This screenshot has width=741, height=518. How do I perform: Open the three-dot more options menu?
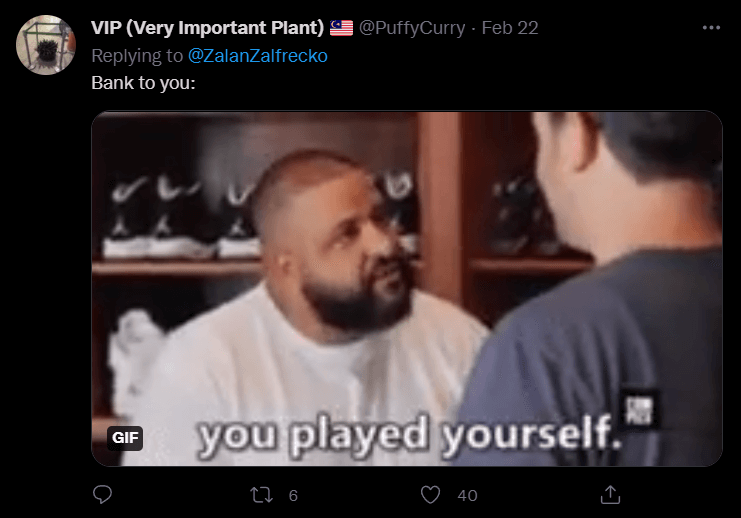[x=711, y=28]
